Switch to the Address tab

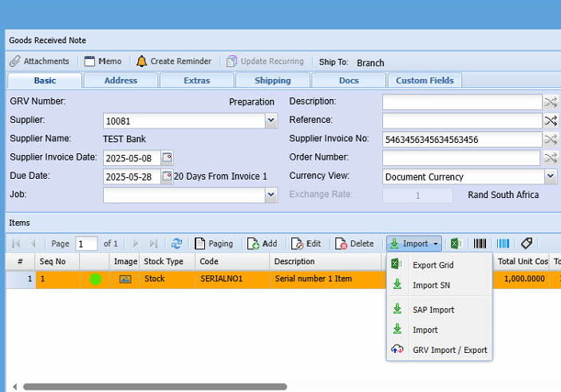click(120, 81)
